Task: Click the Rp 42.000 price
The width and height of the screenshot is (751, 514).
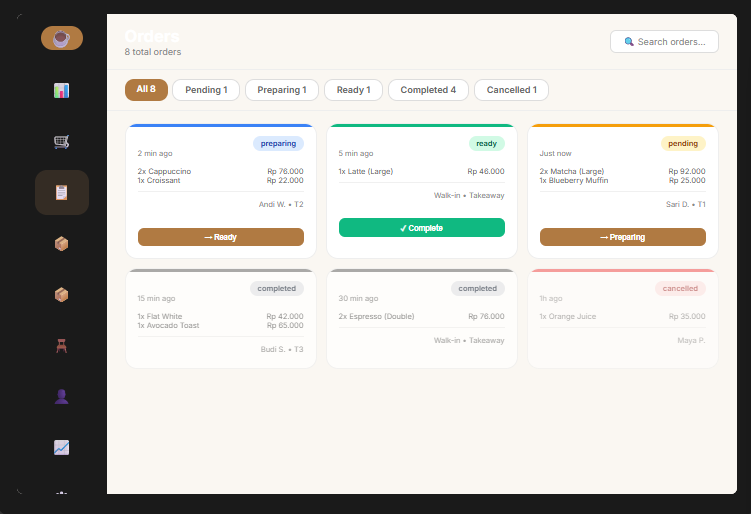Action: point(285,317)
